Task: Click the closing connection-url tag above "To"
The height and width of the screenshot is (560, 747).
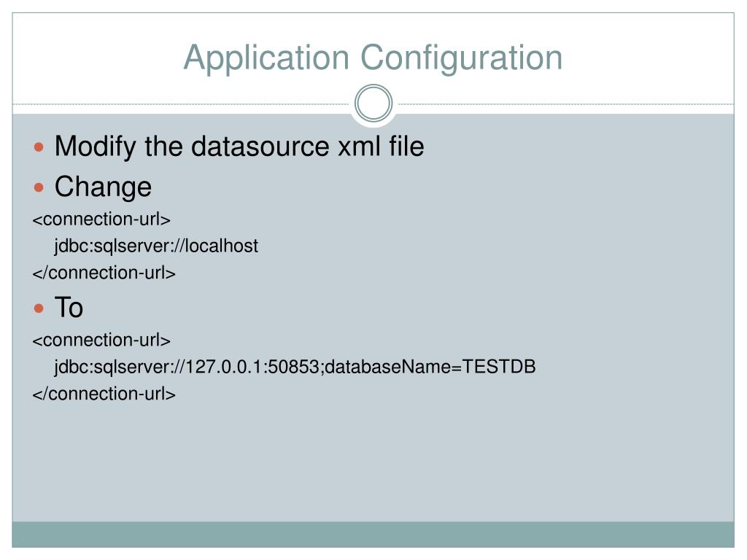Action: coord(104,273)
